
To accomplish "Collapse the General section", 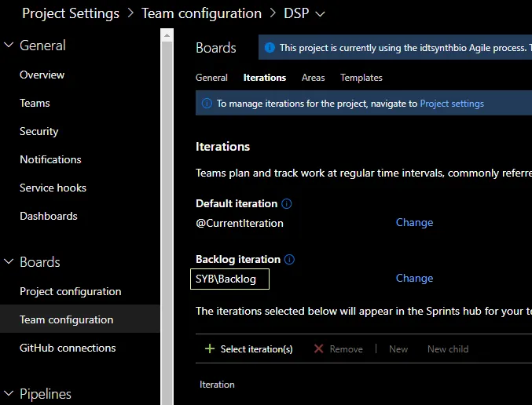I will click(x=9, y=46).
